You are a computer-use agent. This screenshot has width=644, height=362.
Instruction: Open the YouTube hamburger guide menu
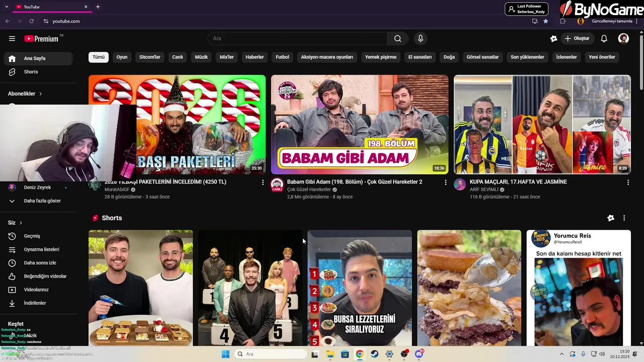[x=12, y=39]
